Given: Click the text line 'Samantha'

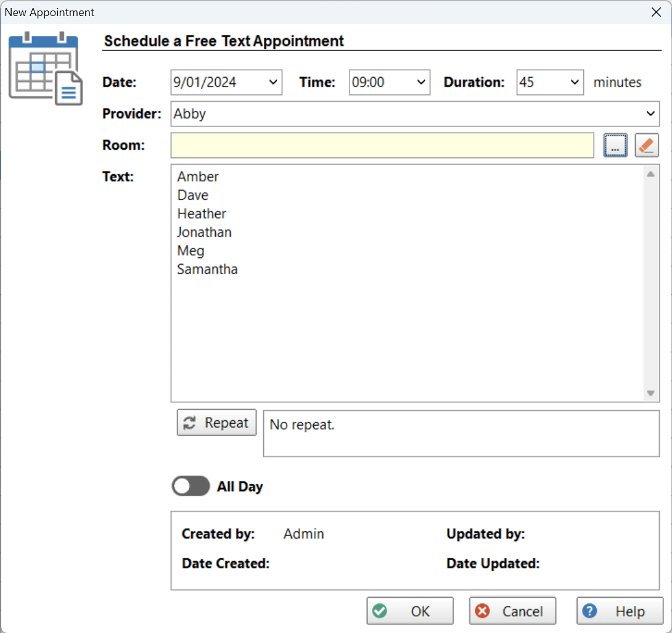Looking at the screenshot, I should click(x=207, y=270).
